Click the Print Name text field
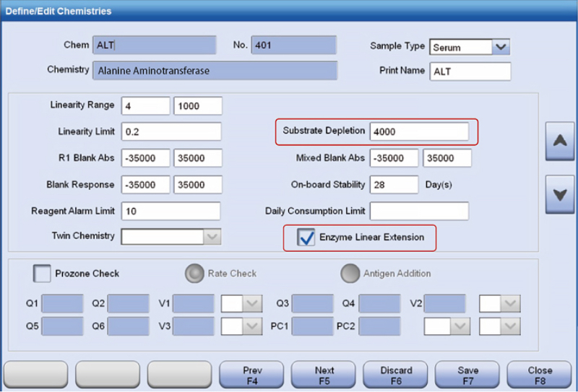The width and height of the screenshot is (578, 392). coord(470,71)
